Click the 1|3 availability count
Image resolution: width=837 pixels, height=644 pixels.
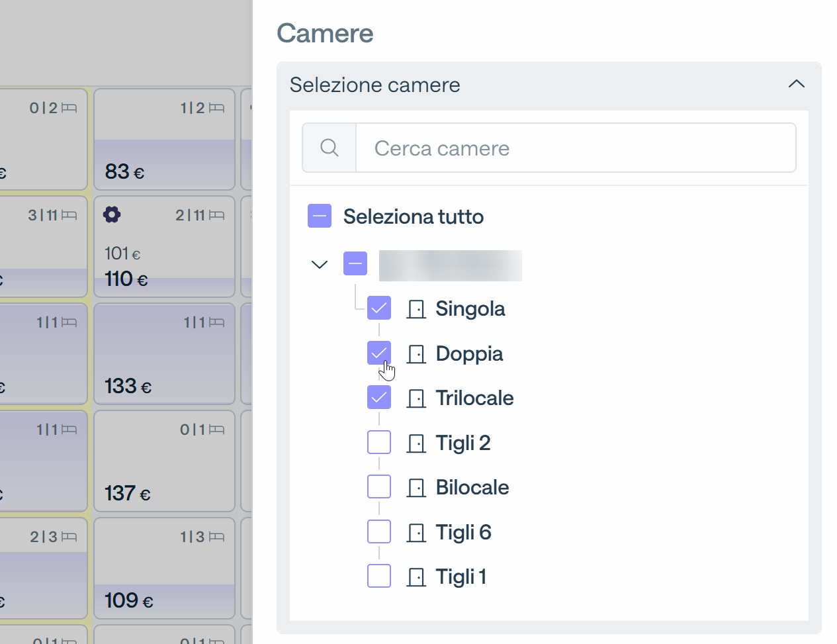[x=193, y=537]
